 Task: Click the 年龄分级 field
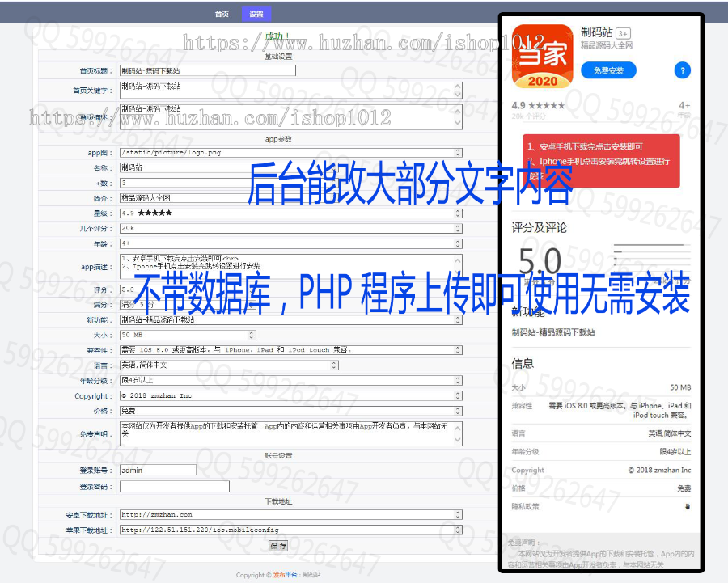291,380
